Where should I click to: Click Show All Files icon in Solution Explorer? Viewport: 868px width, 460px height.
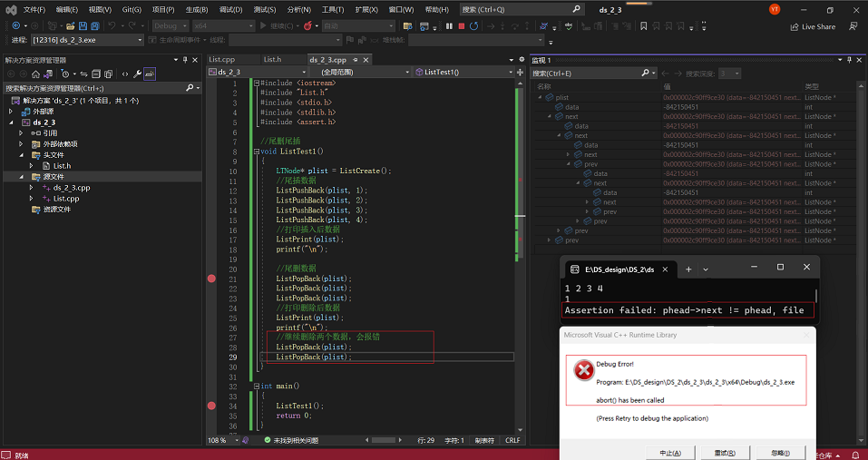point(109,73)
